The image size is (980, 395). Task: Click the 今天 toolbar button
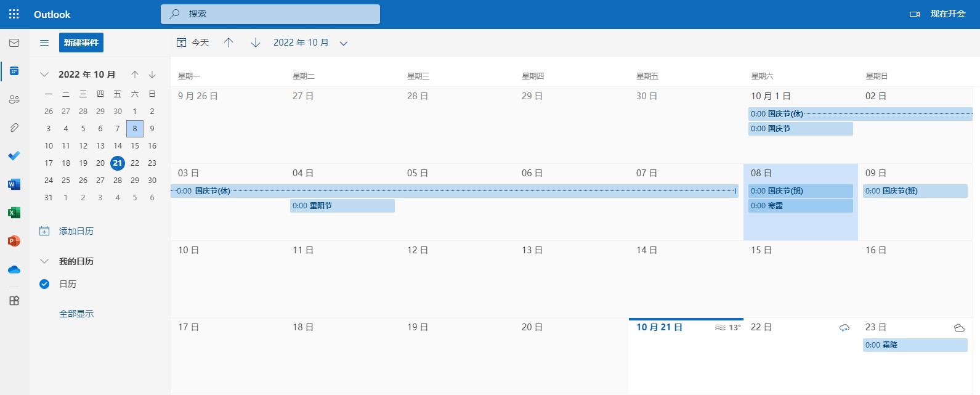coord(193,43)
